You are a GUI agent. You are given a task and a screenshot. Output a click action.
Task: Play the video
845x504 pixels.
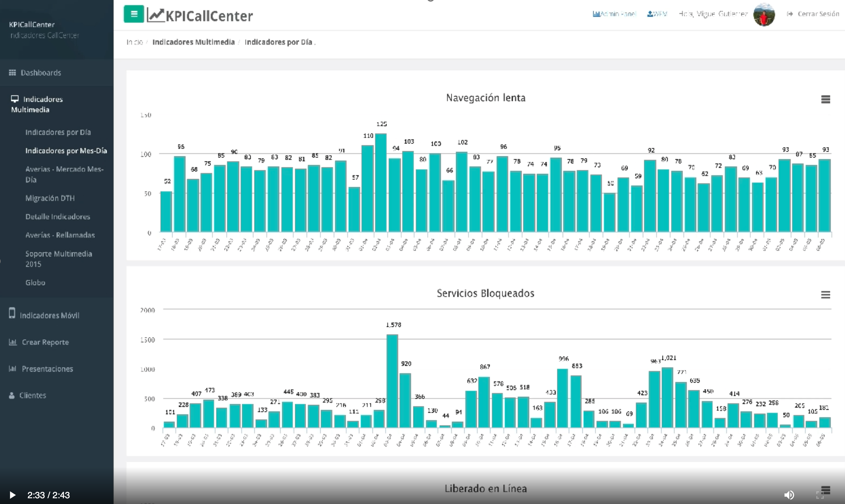(12, 495)
